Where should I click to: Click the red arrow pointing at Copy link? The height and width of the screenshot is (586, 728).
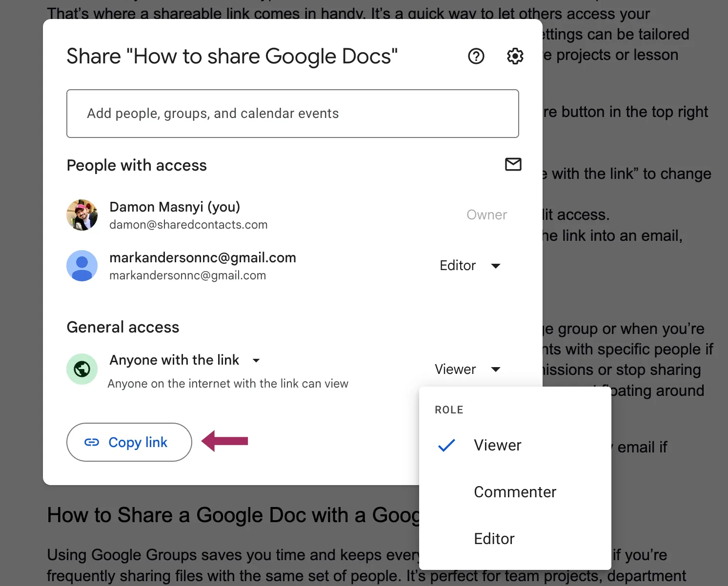(225, 441)
